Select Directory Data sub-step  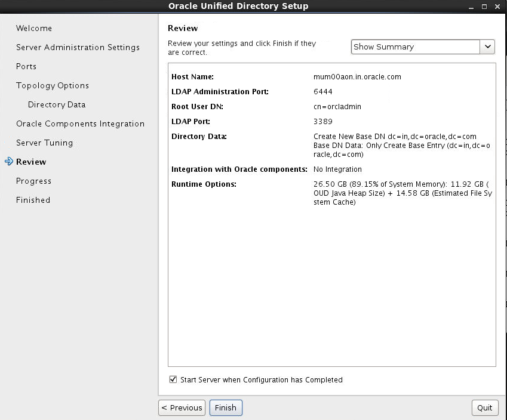pyautogui.click(x=57, y=104)
